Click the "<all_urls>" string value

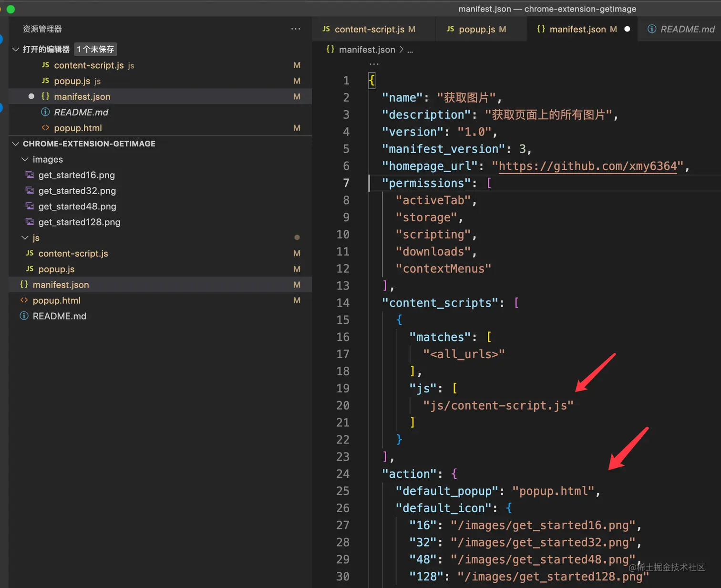click(x=464, y=354)
